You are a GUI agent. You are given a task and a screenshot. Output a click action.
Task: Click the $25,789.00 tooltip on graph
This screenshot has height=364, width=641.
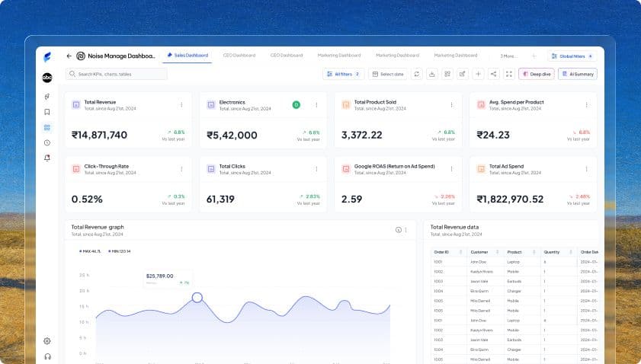tap(168, 279)
